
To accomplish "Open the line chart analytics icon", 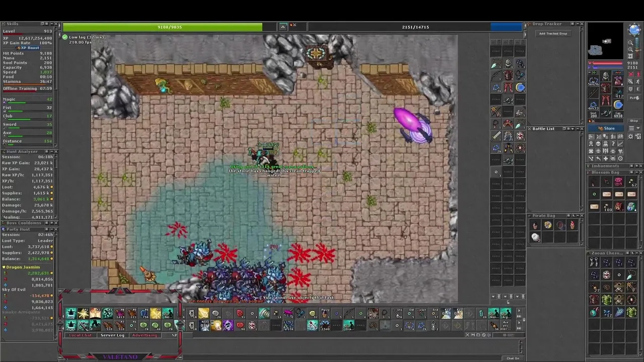I will click(620, 143).
